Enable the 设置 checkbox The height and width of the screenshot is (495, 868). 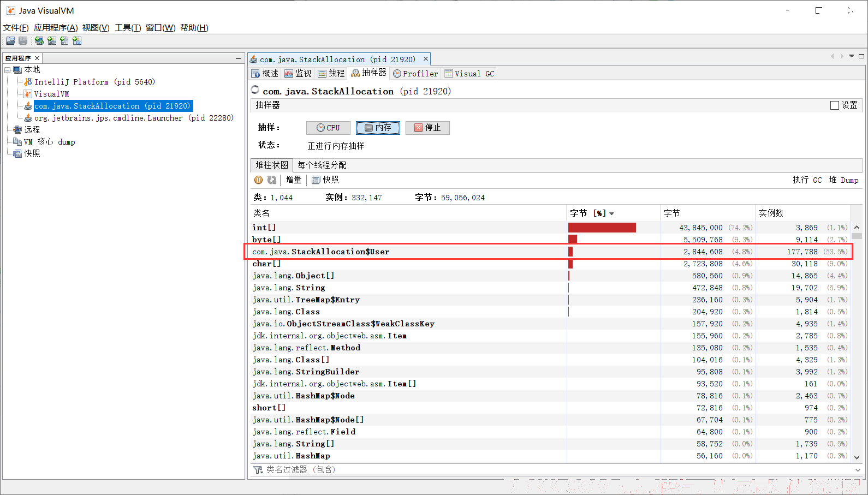pyautogui.click(x=835, y=105)
